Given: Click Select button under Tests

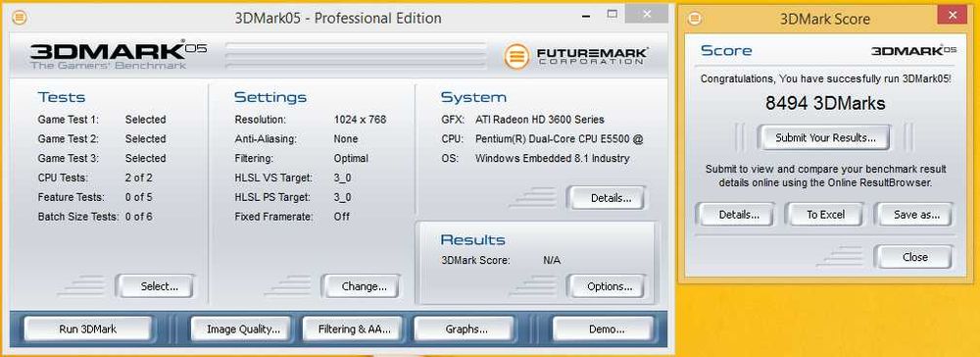Looking at the screenshot, I should point(156,286).
